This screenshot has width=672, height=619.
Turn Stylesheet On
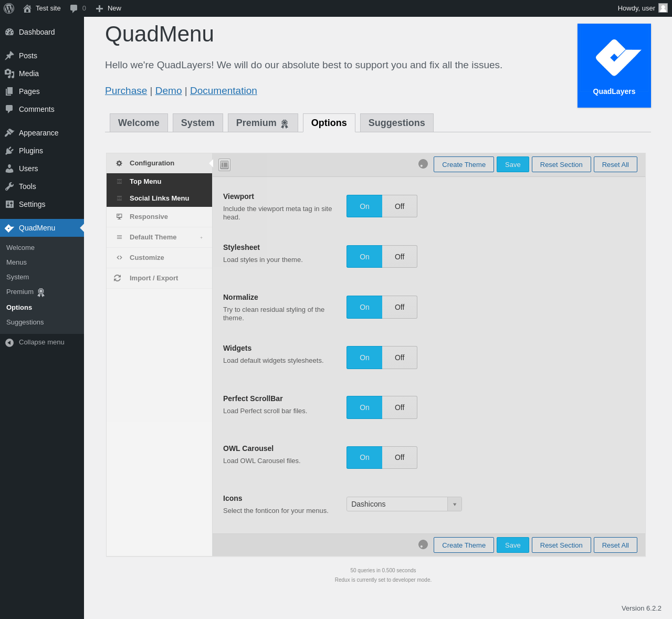click(x=364, y=257)
